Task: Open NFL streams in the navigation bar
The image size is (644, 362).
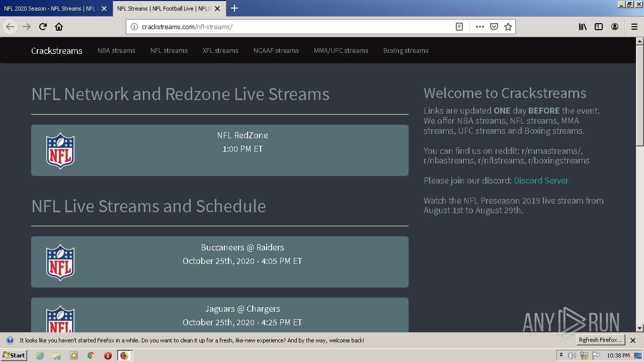Action: (x=169, y=50)
